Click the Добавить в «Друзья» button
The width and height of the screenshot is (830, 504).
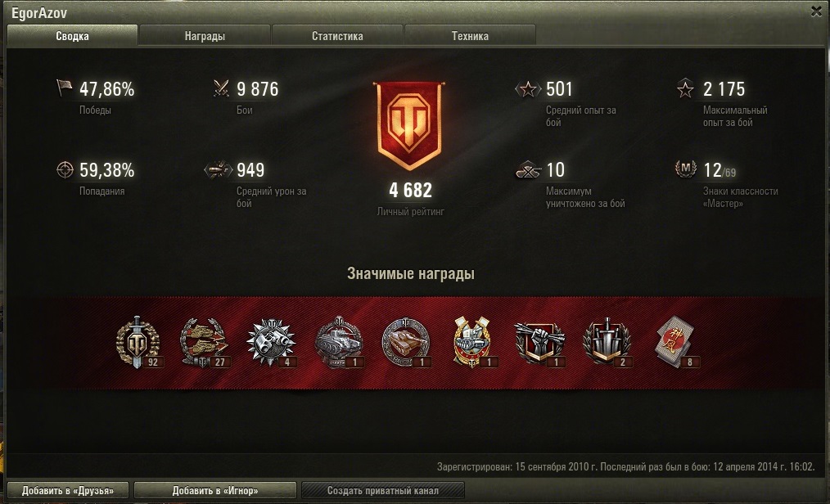[x=68, y=490]
